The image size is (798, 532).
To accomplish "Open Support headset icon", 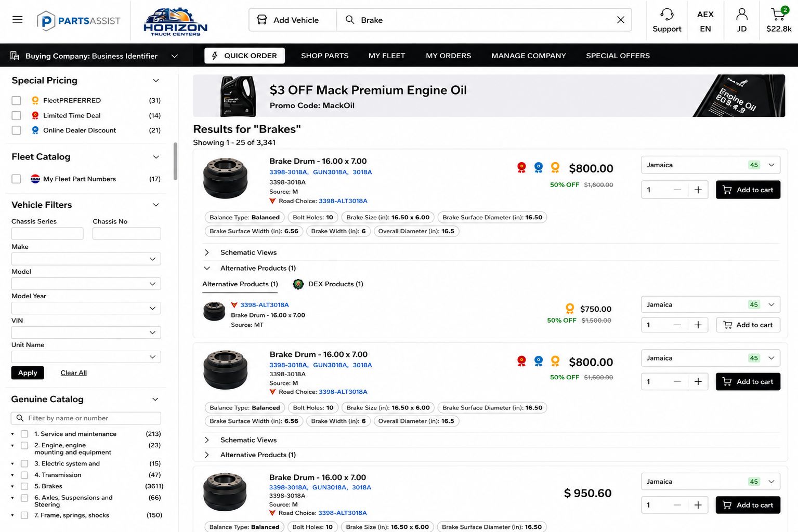I will 667,14.
